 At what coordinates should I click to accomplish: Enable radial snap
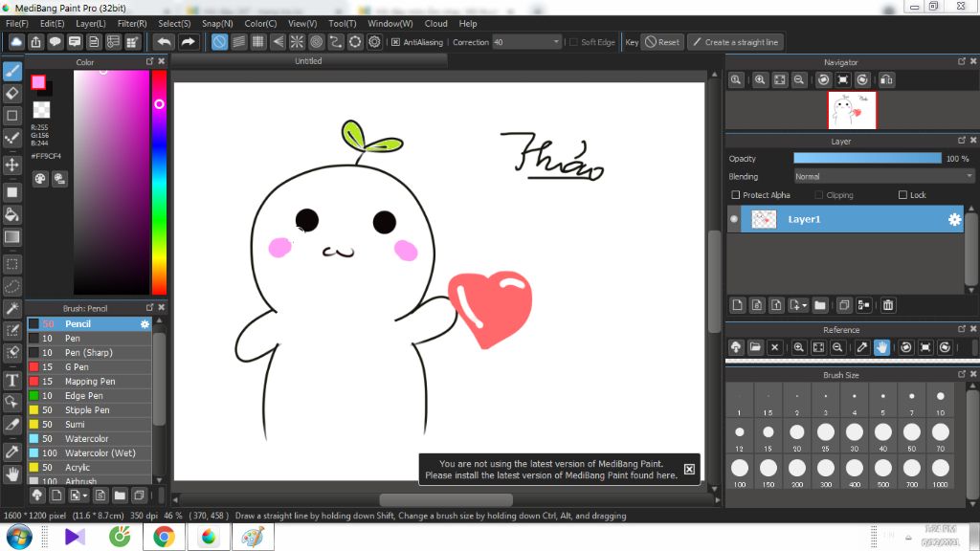coord(297,42)
